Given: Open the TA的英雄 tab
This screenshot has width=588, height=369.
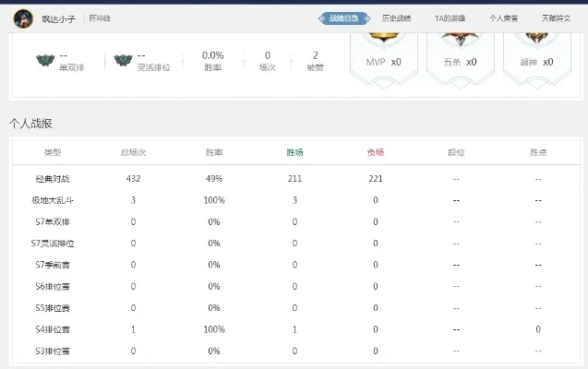Looking at the screenshot, I should pos(450,18).
